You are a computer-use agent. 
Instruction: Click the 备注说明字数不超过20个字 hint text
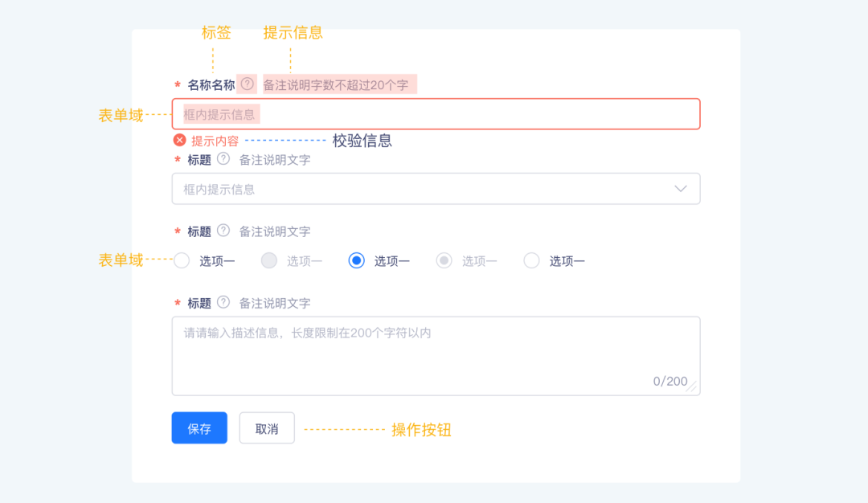click(339, 84)
